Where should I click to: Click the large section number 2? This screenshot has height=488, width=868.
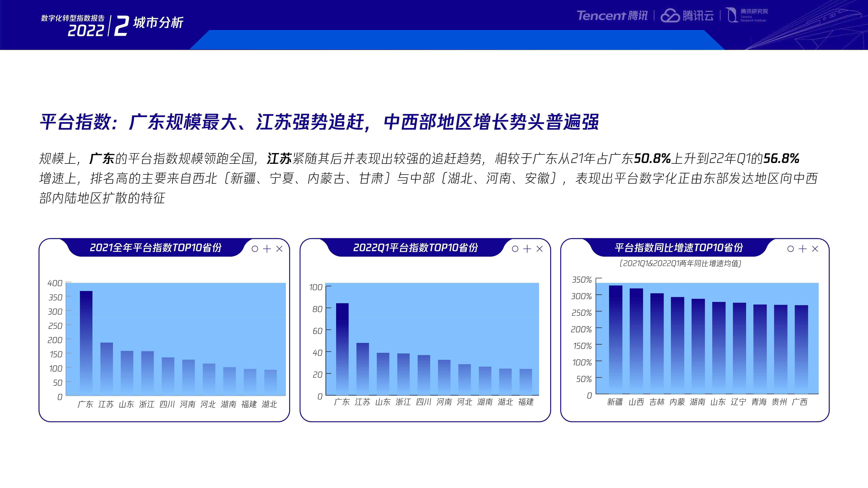click(121, 26)
